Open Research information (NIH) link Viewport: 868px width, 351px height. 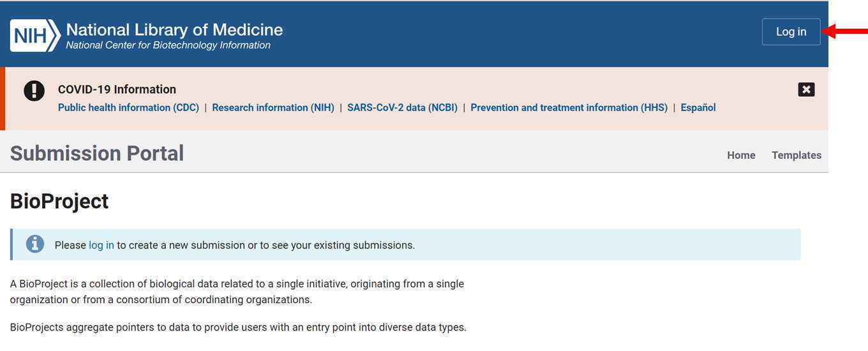(273, 108)
